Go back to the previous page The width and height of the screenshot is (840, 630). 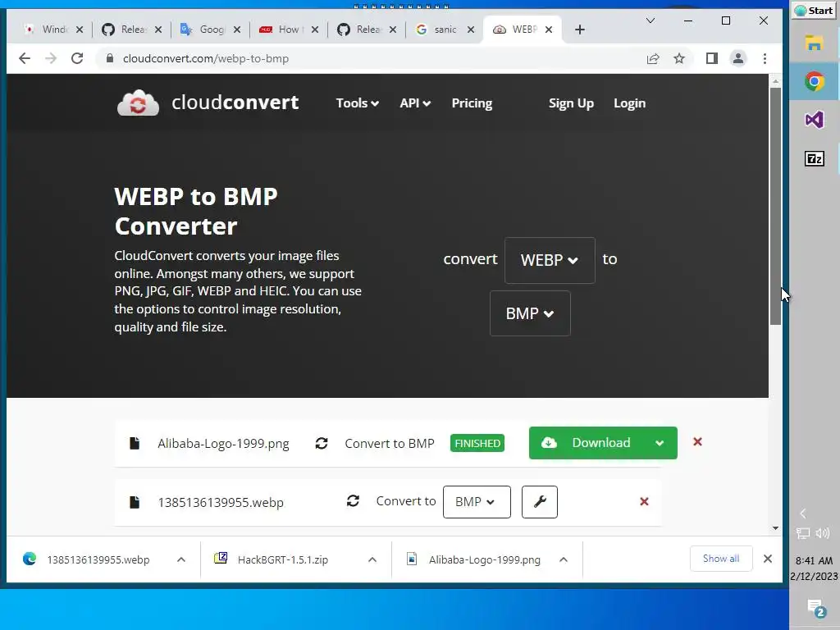pos(25,58)
